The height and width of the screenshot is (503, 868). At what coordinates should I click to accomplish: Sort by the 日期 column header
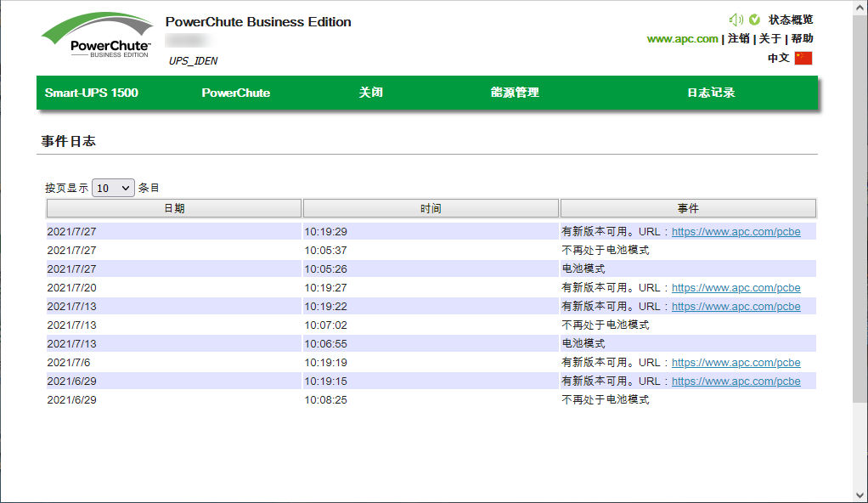tap(174, 208)
